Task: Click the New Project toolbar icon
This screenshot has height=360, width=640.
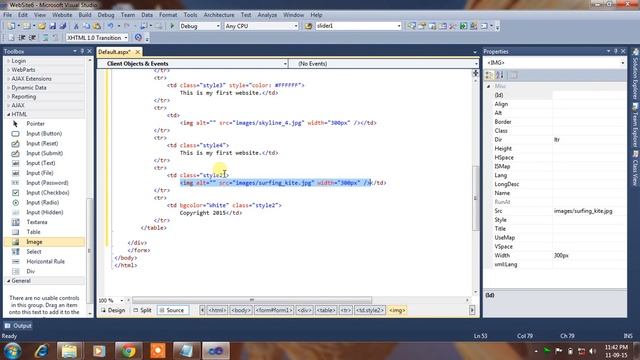Action: click(11, 26)
